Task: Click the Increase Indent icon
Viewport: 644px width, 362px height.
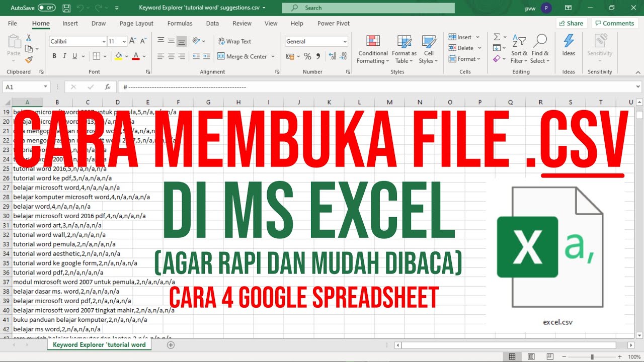Action: pos(207,56)
